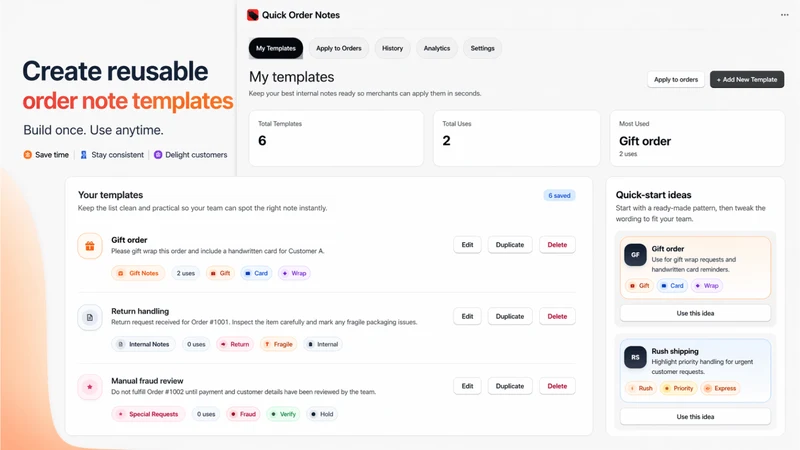Click Add New Template button

pyautogui.click(x=747, y=80)
